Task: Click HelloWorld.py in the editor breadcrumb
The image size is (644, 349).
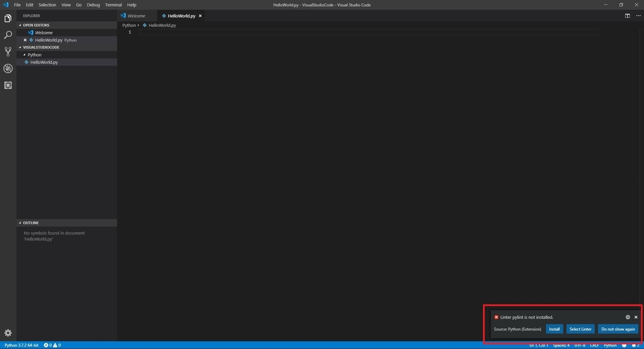Action: click(159, 25)
